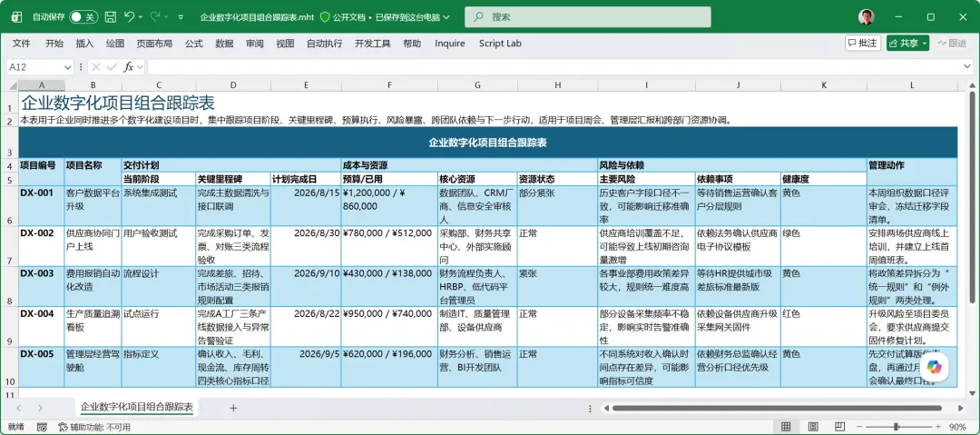Select the cell containing DX-001
The height and width of the screenshot is (435, 980).
[41, 205]
